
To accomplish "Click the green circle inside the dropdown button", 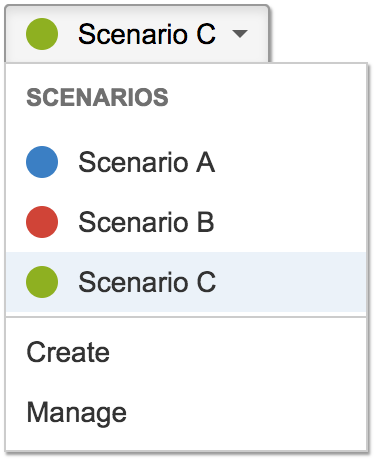I will (x=42, y=34).
